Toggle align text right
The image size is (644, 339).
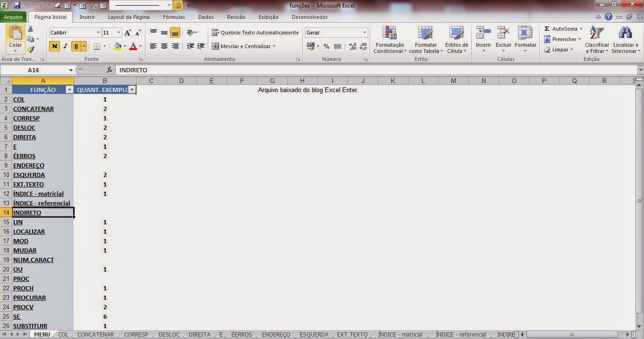175,46
